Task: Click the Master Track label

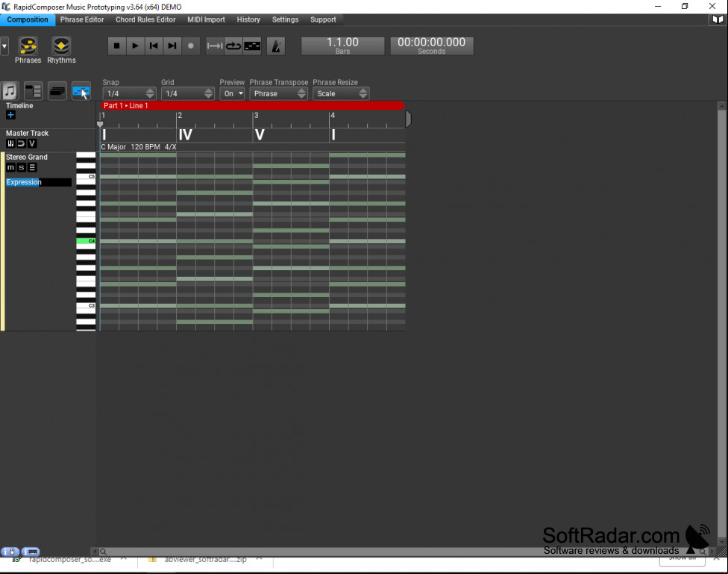Action: click(27, 133)
